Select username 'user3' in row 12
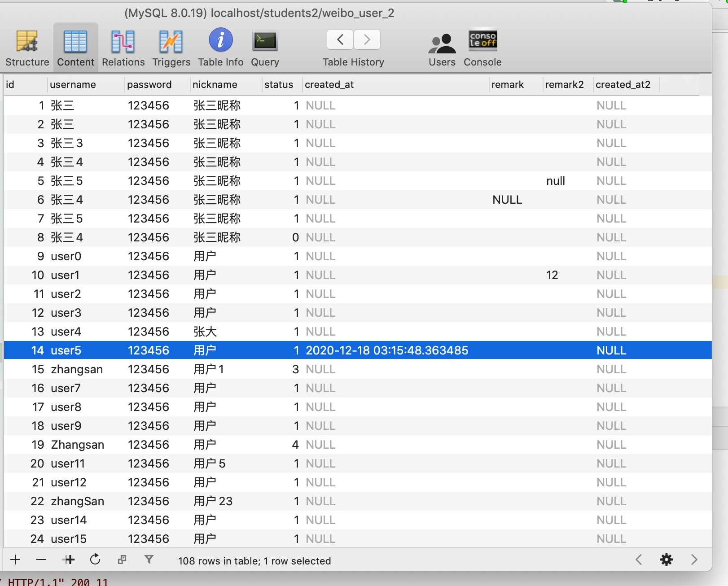Screen dimensions: 728x586 point(66,313)
